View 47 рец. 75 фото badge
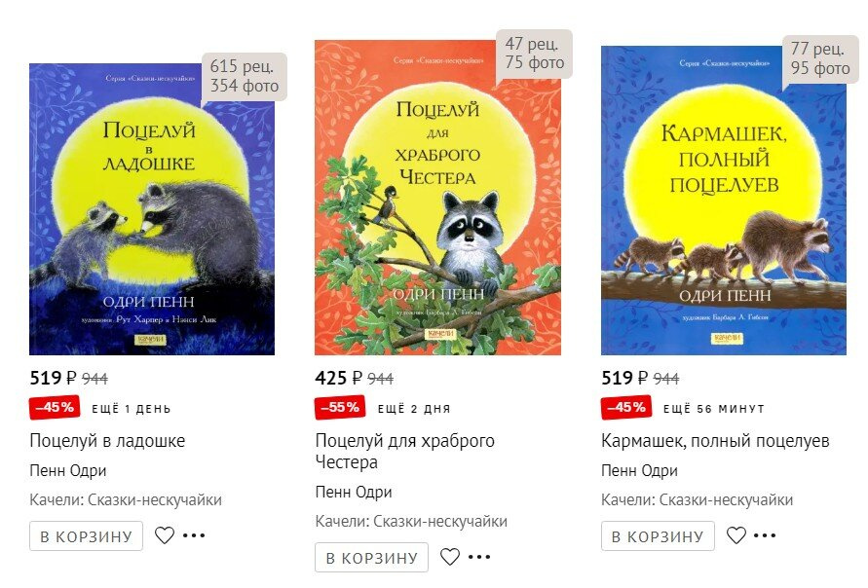This screenshot has height=588, width=868. [x=534, y=54]
